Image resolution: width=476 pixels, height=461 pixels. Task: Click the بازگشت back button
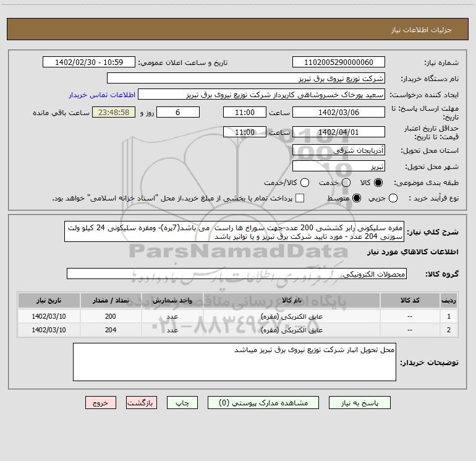pos(142,403)
